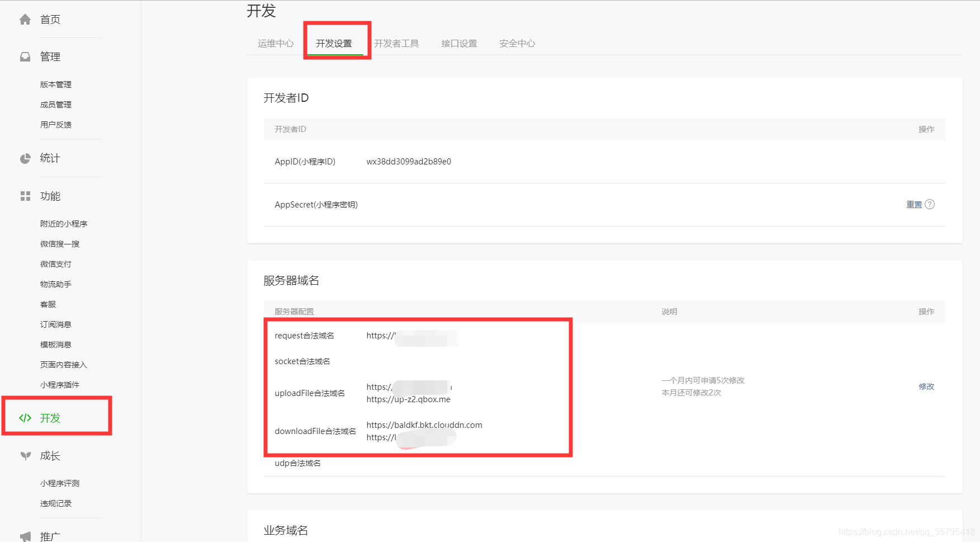Open 首页 in the sidebar

coord(50,20)
